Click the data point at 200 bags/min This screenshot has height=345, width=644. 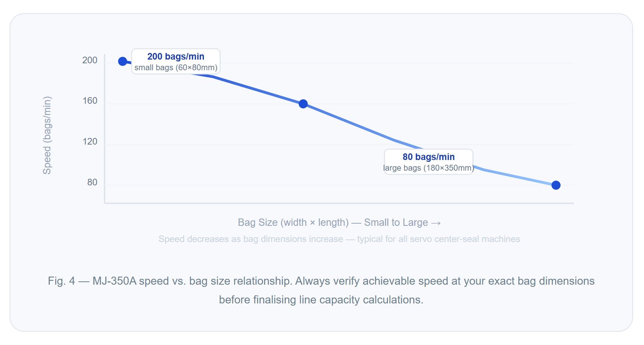coord(123,61)
